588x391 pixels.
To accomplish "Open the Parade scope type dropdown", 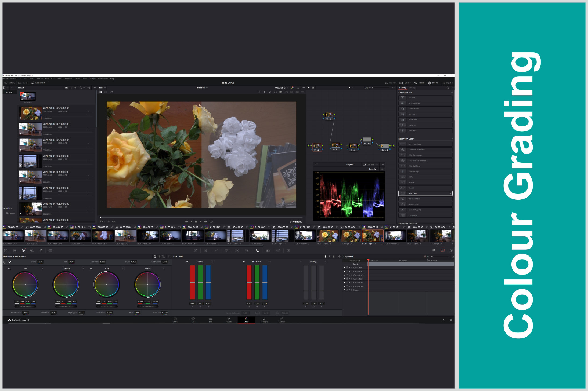I will point(374,169).
